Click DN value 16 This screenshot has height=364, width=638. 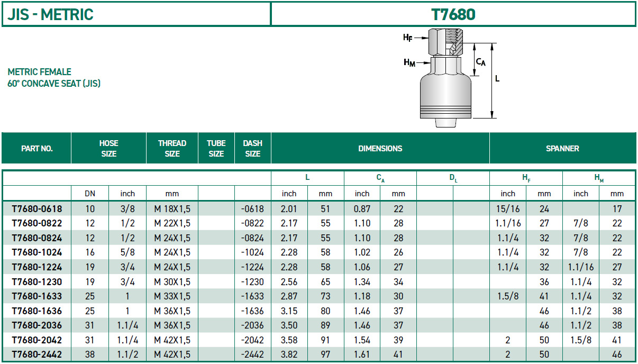[x=90, y=252]
